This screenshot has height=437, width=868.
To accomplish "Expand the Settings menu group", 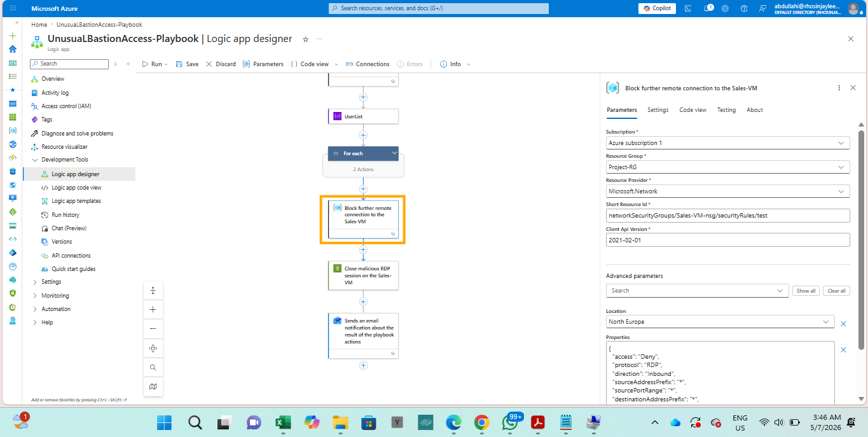I will [x=35, y=282].
